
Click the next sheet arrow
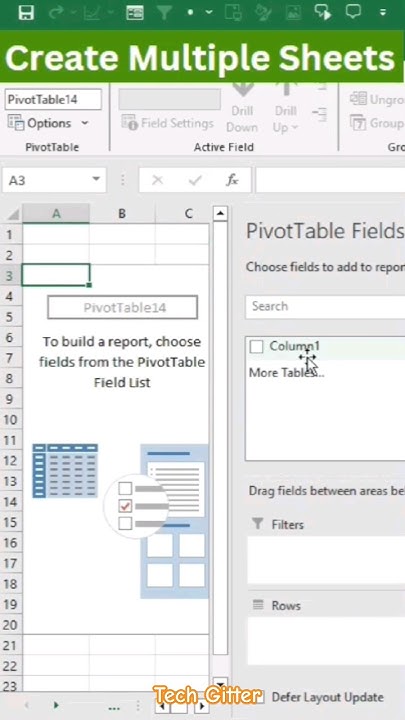click(x=56, y=704)
